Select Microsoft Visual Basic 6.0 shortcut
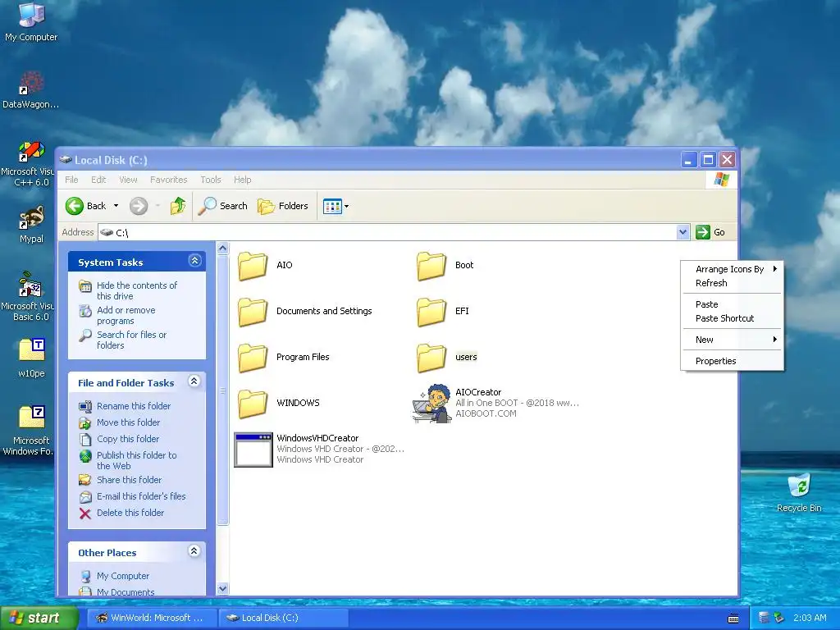840x630 pixels. pos(31,297)
